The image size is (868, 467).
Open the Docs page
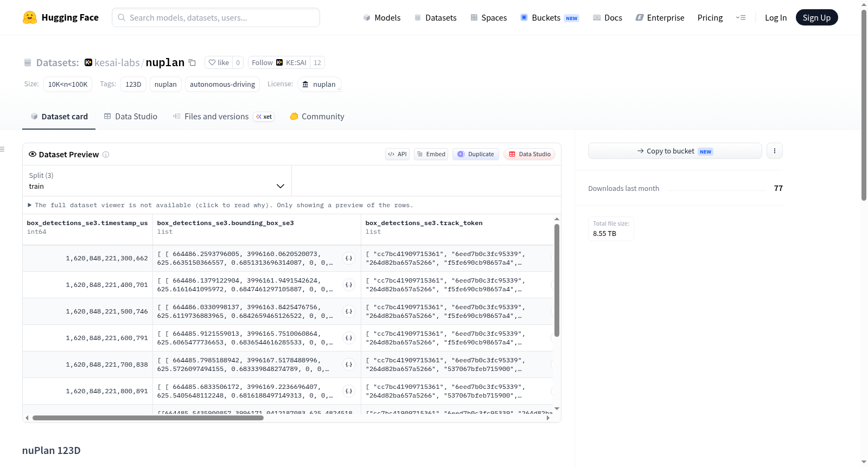[608, 17]
